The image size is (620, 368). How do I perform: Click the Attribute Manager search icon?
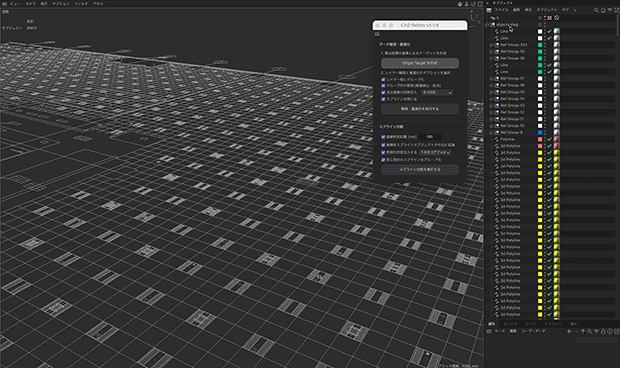click(x=590, y=331)
